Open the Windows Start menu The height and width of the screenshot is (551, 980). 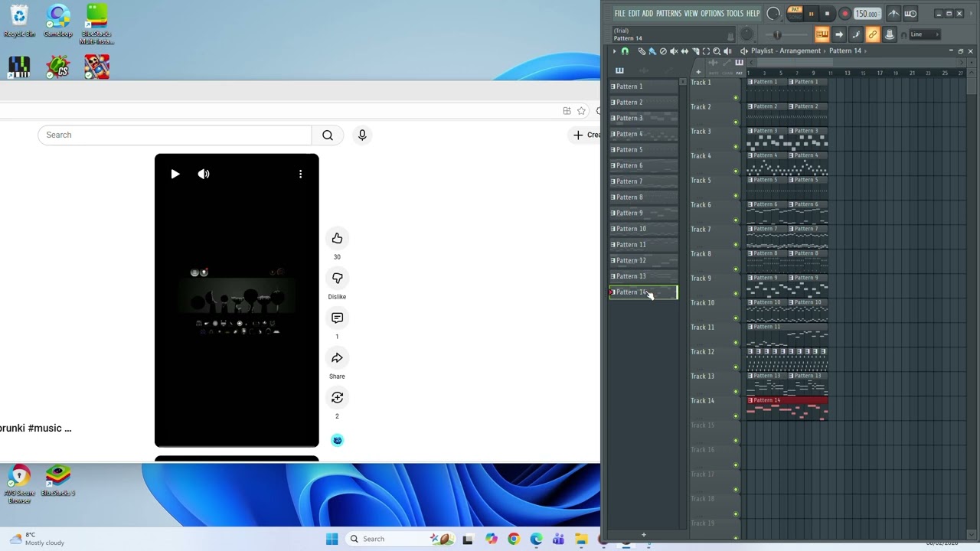coord(332,539)
